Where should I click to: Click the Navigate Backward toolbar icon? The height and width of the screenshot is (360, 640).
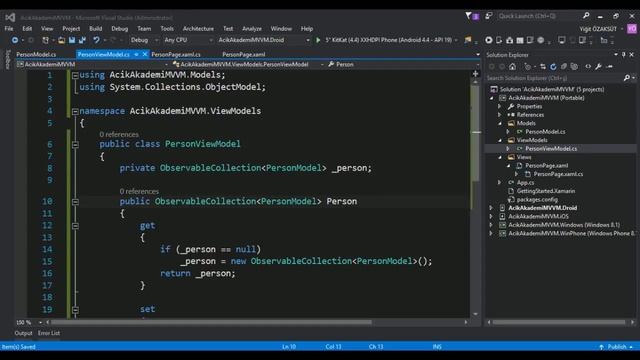pyautogui.click(x=15, y=40)
